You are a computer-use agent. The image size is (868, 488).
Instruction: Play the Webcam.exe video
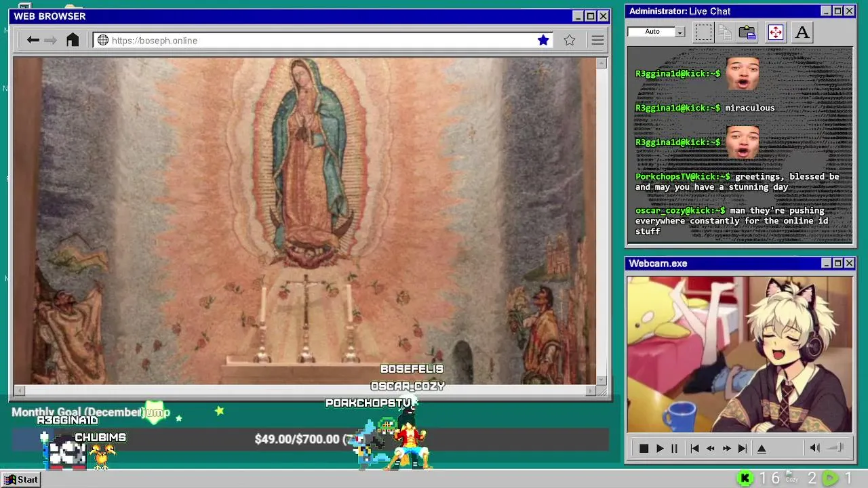[659, 448]
